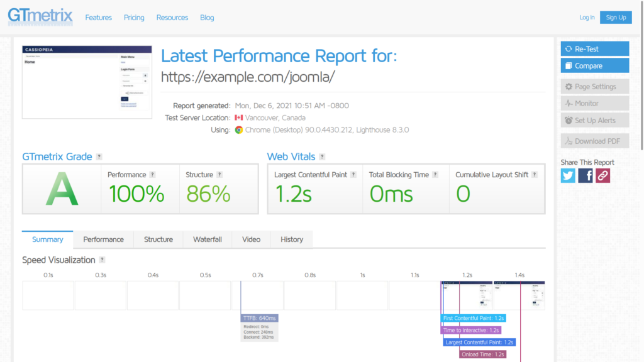
Task: Click the Monitor button
Action: (x=595, y=104)
